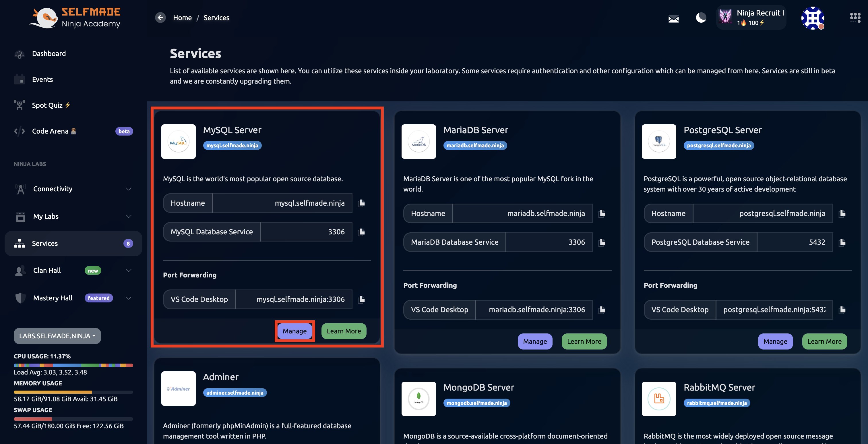868x444 pixels.
Task: Copy the MySQL hostname value
Action: tap(362, 203)
